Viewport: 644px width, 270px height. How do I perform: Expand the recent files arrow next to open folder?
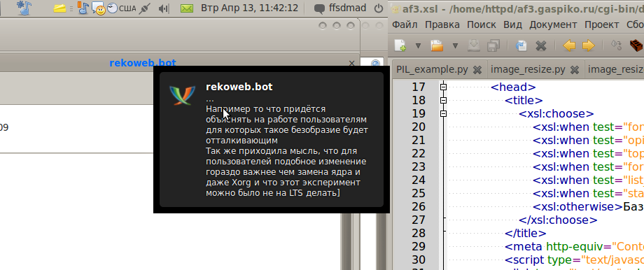pyautogui.click(x=455, y=45)
